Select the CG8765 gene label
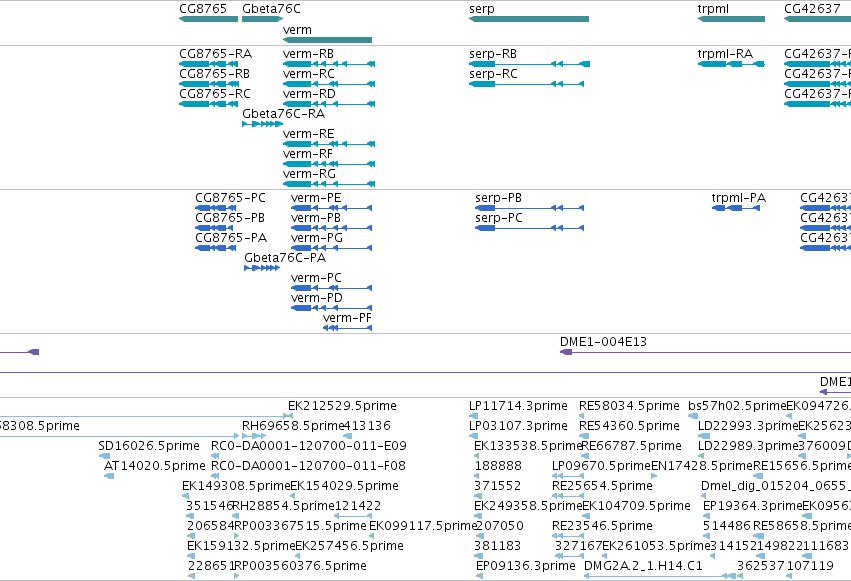Image resolution: width=851 pixels, height=581 pixels. coord(203,9)
